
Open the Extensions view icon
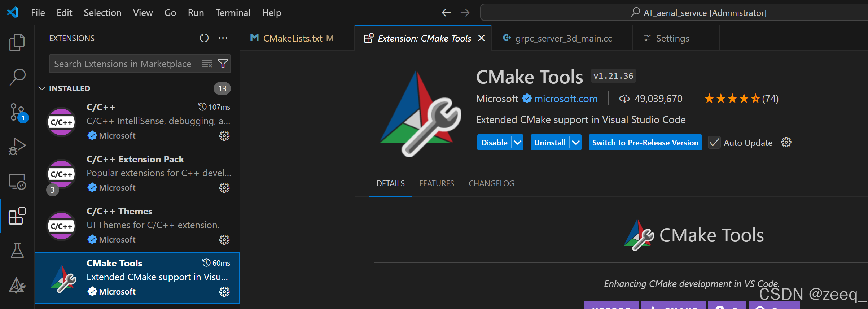[17, 216]
